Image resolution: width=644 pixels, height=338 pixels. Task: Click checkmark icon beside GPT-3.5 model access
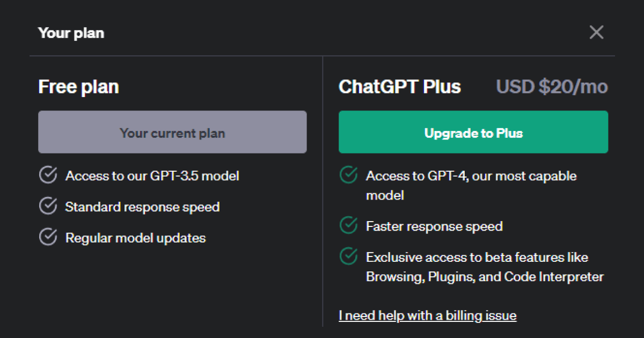coord(48,175)
